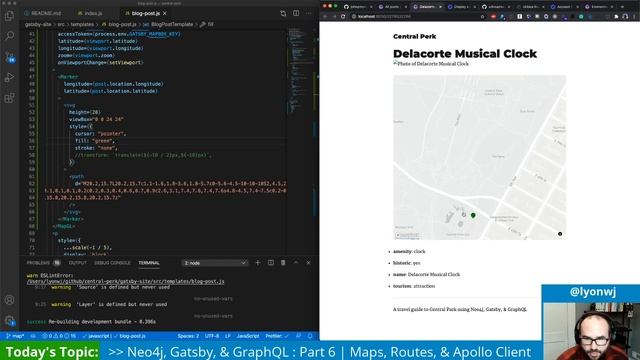640x360 pixels.
Task: Maximize the terminal panel with chevron
Action: 296,263
